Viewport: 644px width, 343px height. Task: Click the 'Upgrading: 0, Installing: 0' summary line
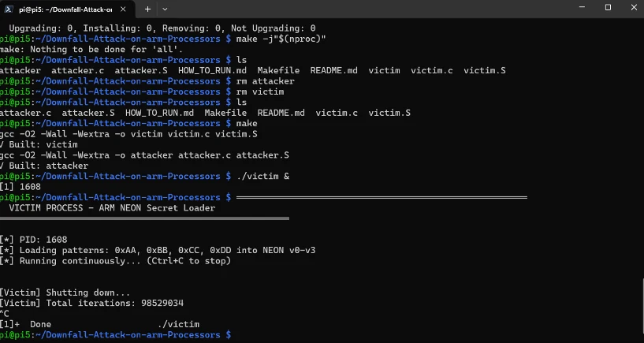click(x=162, y=28)
